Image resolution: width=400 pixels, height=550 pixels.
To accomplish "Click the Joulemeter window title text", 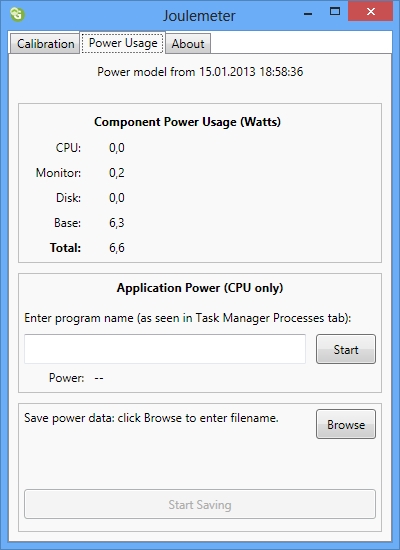I will (199, 16).
